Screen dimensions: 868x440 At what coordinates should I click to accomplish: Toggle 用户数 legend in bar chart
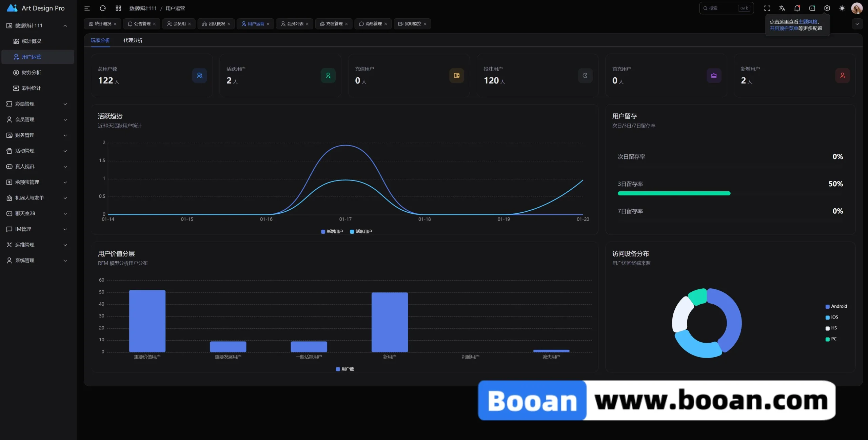[x=345, y=369]
